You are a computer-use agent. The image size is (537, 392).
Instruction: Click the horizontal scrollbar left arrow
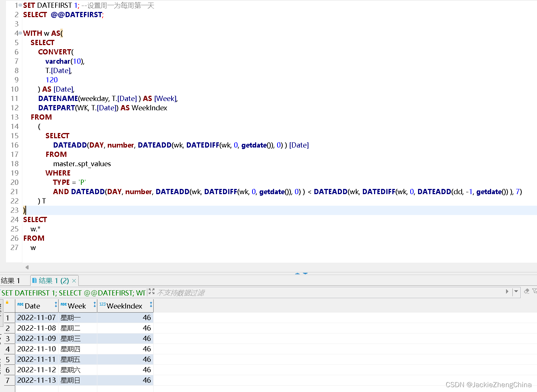(27, 267)
